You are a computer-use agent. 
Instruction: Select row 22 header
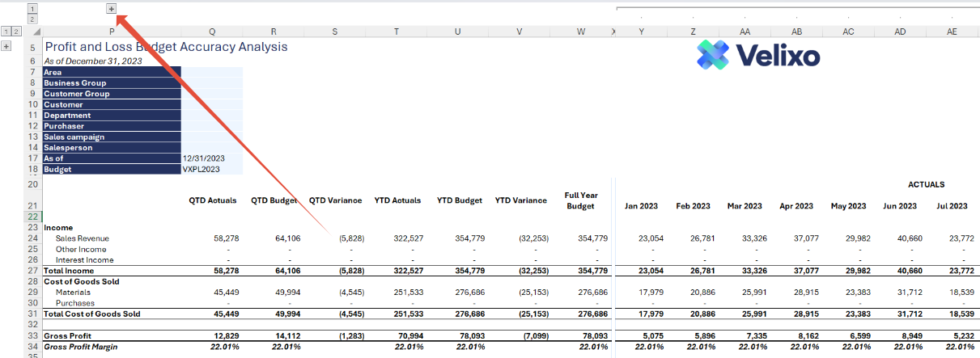pos(33,217)
